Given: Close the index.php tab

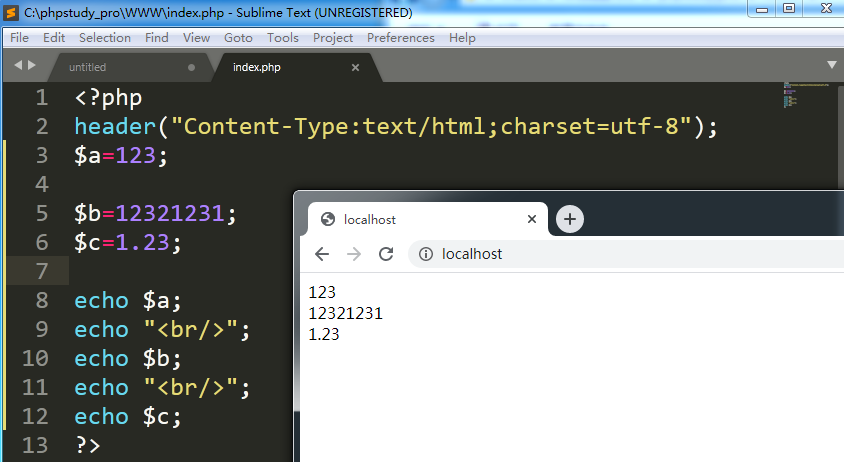Looking at the screenshot, I should pos(355,67).
